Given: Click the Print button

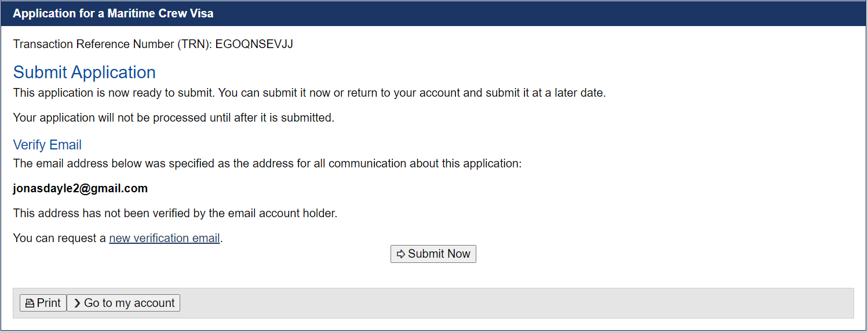Looking at the screenshot, I should 43,303.
